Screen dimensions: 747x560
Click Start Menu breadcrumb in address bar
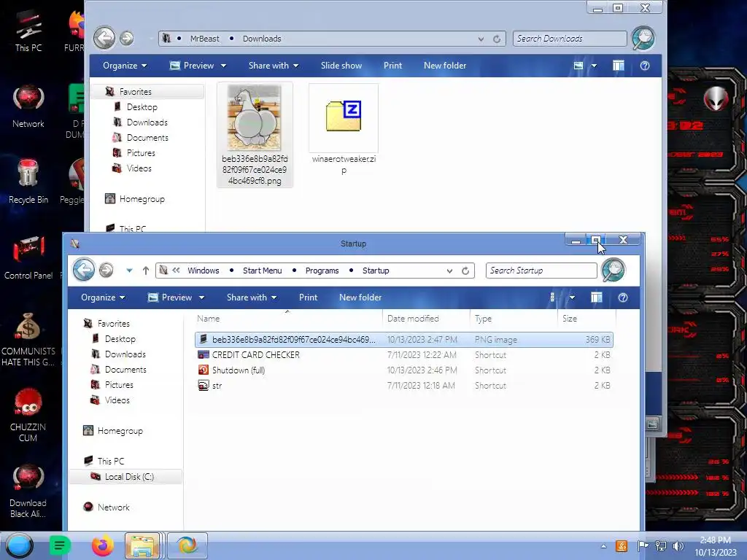pyautogui.click(x=262, y=271)
